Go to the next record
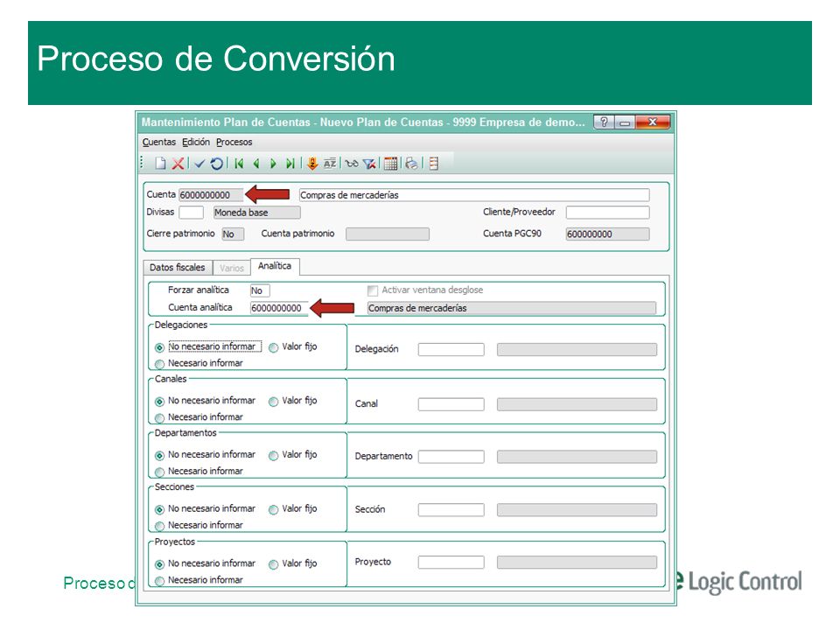840x630 pixels. [x=273, y=164]
